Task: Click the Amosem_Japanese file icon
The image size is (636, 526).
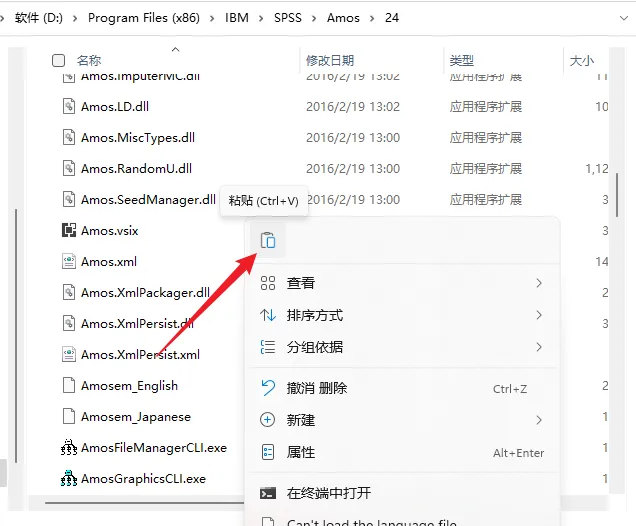Action: click(69, 417)
